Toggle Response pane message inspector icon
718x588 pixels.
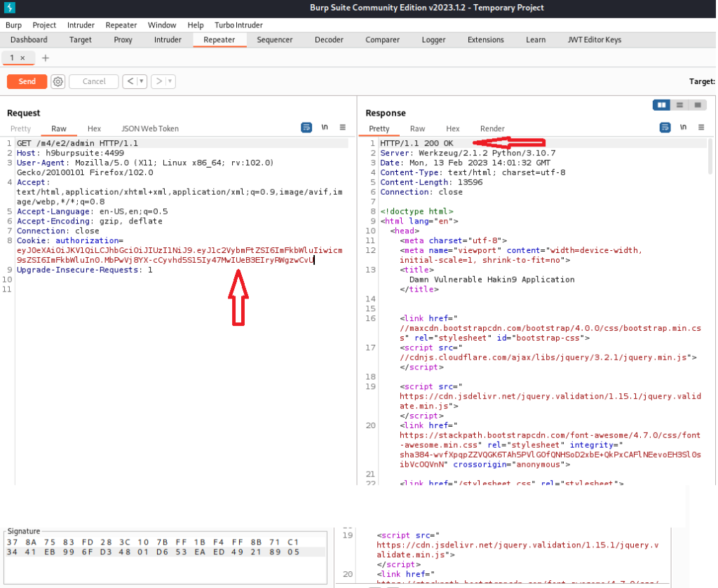(x=665, y=128)
